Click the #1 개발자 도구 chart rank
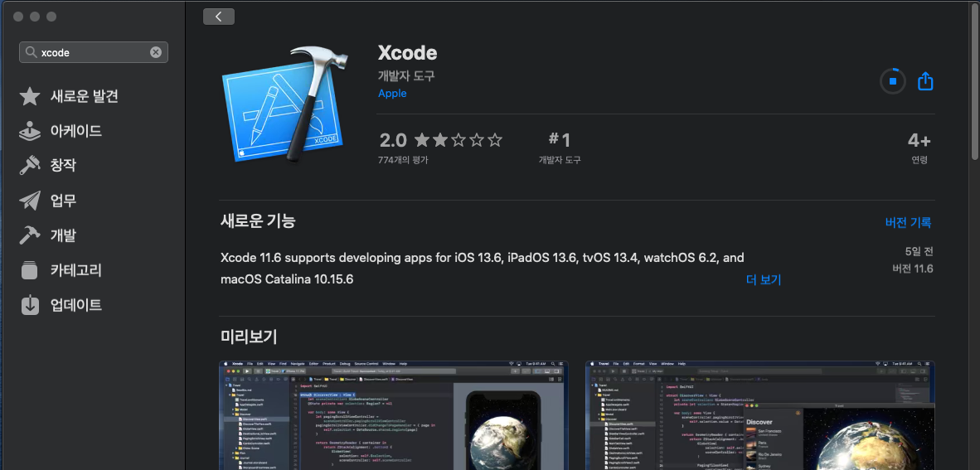The height and width of the screenshot is (470, 980). tap(560, 148)
